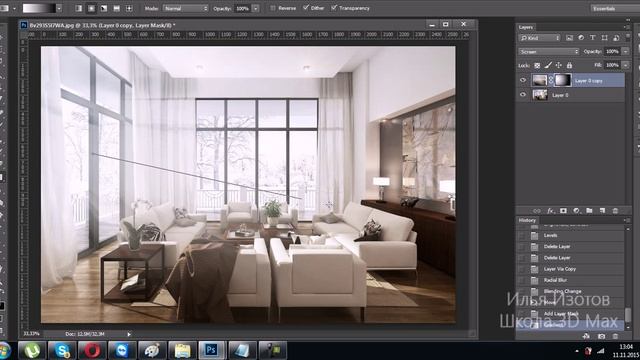
Task: Click the add layer mask icon
Action: [563, 211]
